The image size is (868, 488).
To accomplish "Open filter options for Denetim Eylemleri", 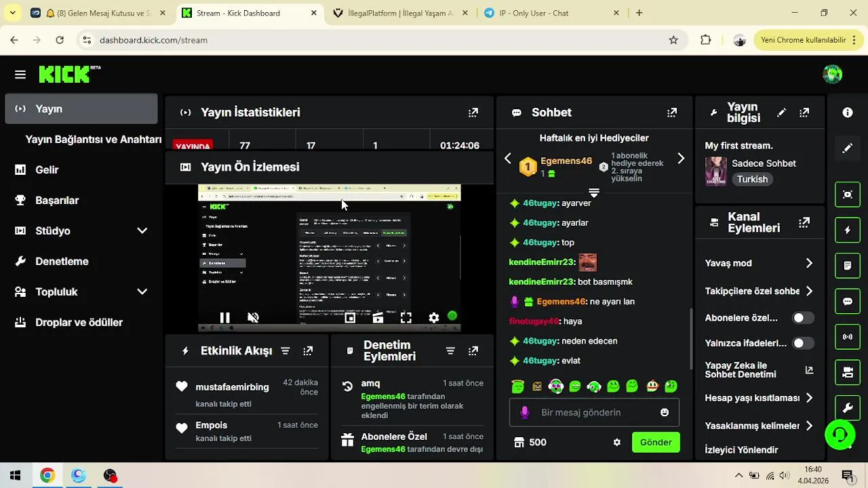I will click(x=450, y=351).
